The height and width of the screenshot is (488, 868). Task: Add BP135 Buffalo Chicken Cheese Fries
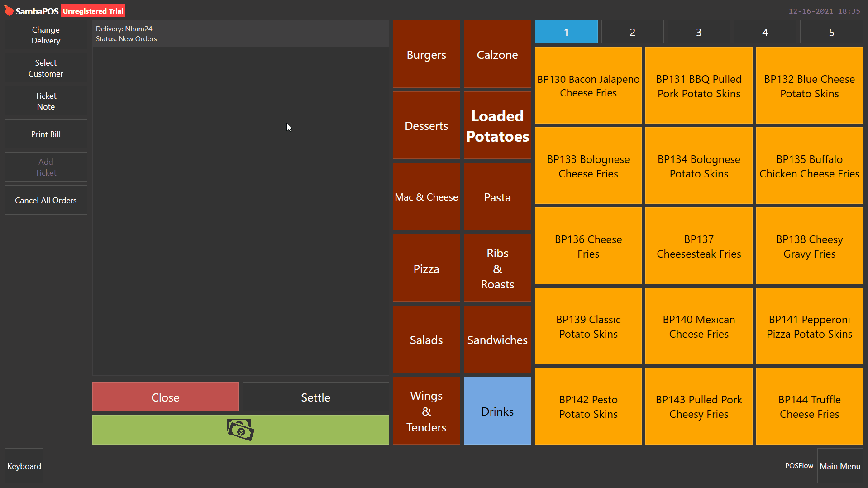[809, 166]
